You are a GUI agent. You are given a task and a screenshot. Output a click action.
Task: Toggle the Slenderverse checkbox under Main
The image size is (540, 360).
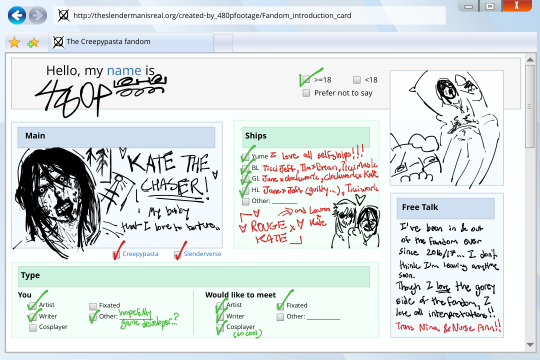tap(178, 255)
